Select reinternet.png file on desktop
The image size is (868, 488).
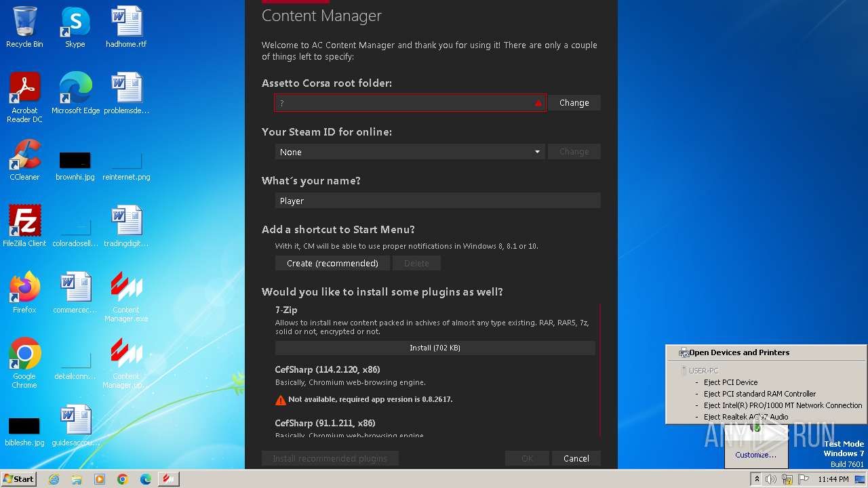[x=126, y=166]
